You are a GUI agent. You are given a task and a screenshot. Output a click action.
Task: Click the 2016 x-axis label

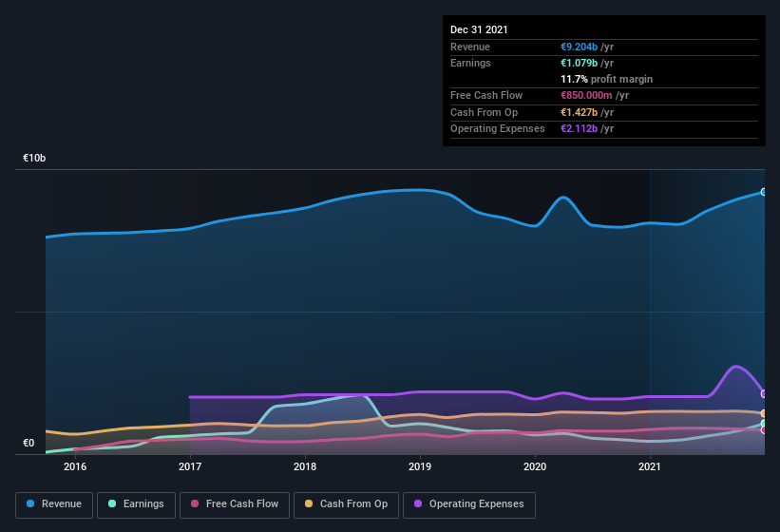click(x=75, y=466)
